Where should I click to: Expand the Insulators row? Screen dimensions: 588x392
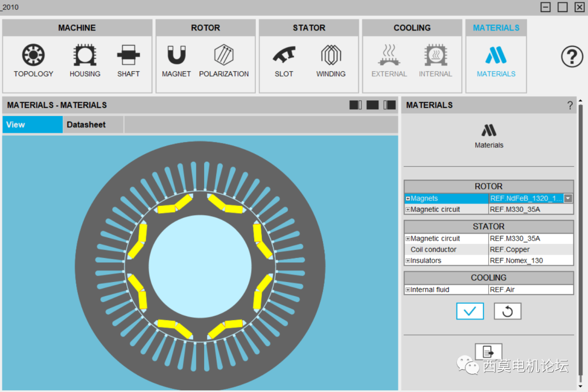coord(408,260)
